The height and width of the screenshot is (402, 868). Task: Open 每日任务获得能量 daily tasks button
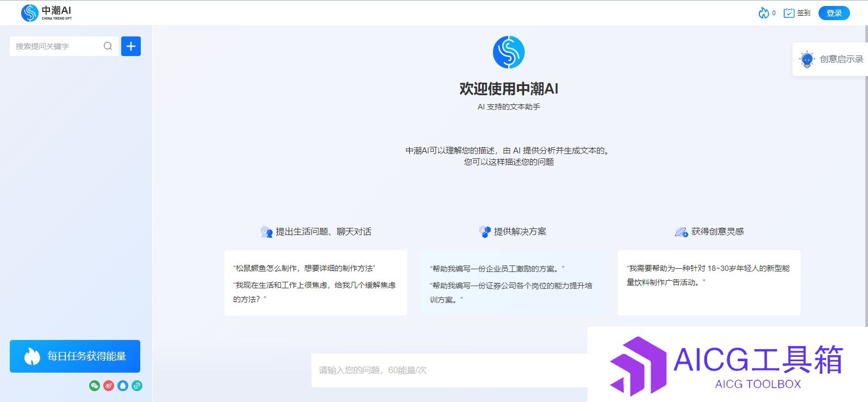[x=75, y=356]
